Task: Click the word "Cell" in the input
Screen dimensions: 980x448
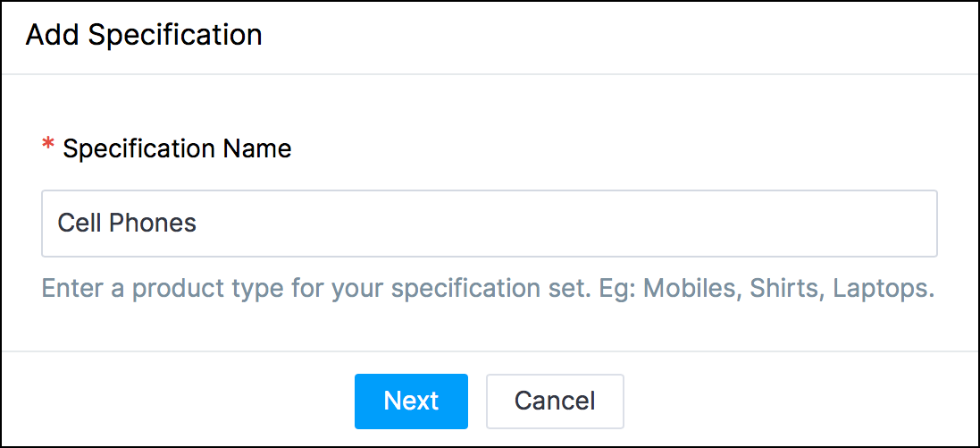Action: (77, 223)
